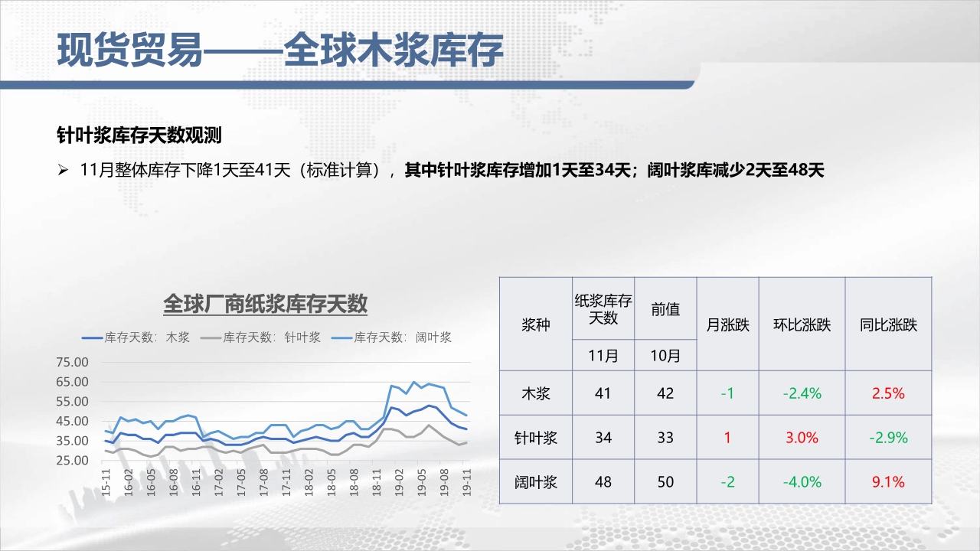This screenshot has height=551, width=980.
Task: Click the 75.00 y-axis label
Action: coord(73,362)
